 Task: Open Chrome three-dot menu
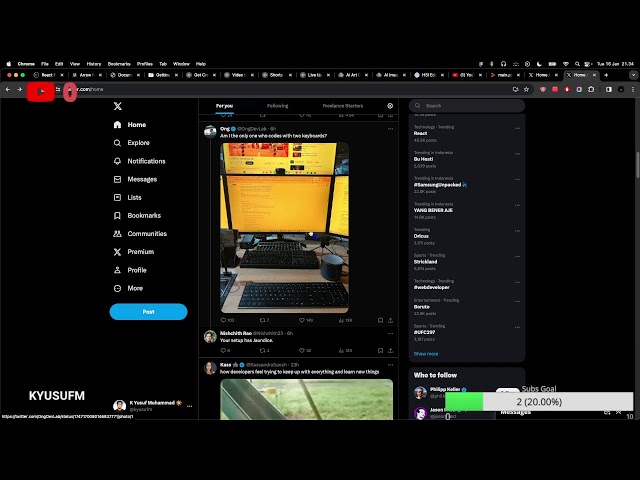pos(633,89)
